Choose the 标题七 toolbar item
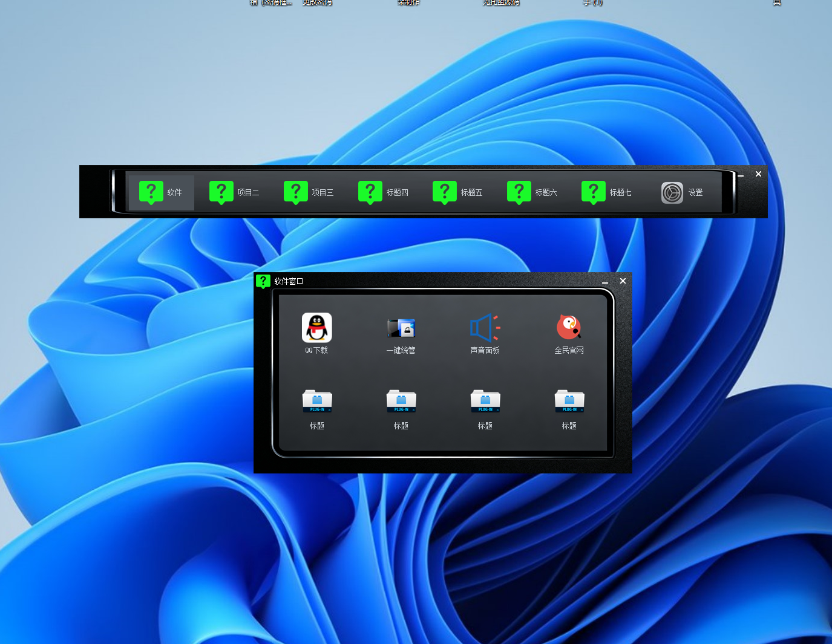The width and height of the screenshot is (832, 644). [606, 193]
